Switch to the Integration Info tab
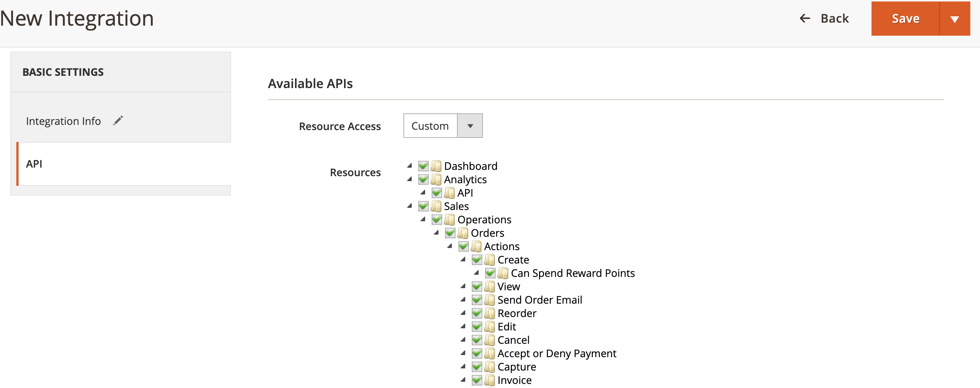The image size is (980, 388). tap(63, 121)
